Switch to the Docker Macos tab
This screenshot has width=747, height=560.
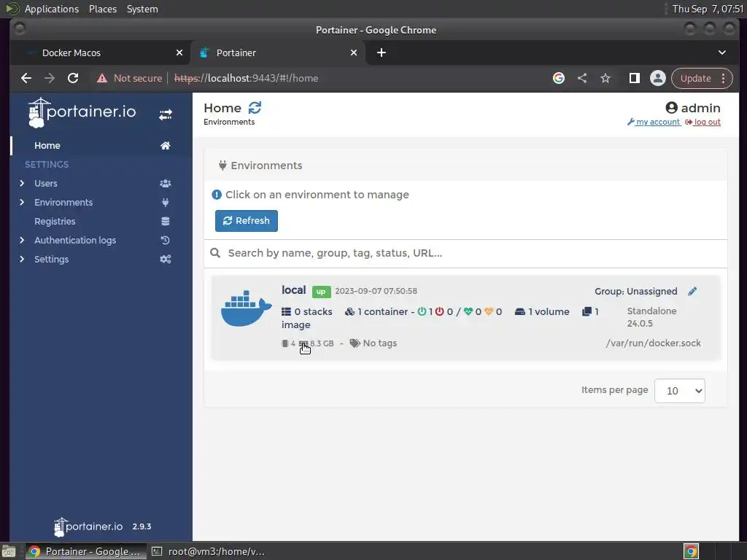[100, 52]
